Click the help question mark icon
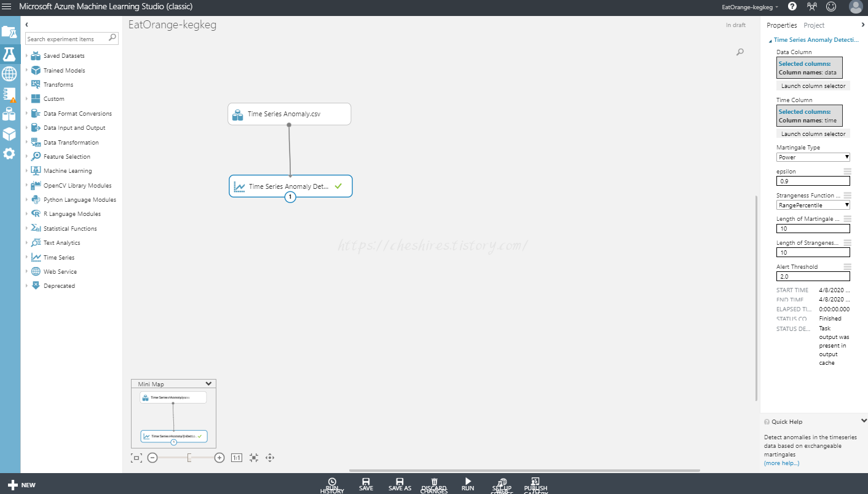This screenshot has width=868, height=494. 792,6
